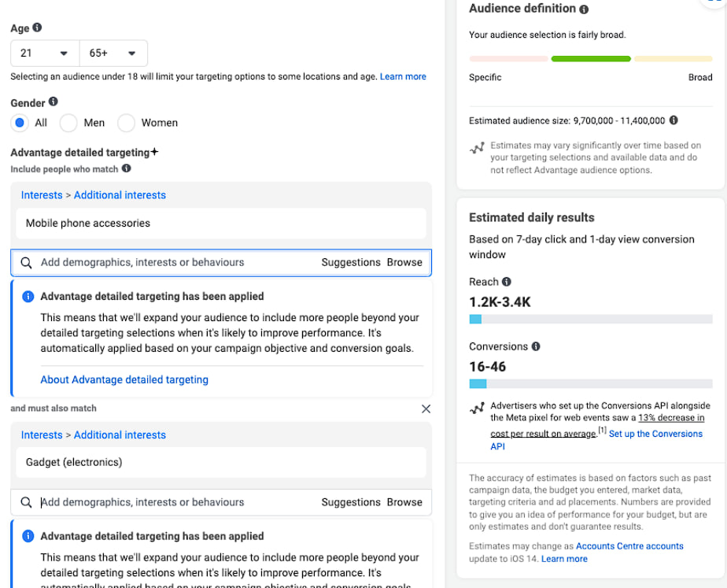
Task: Open Accounts Centre accounts link
Action: click(629, 546)
